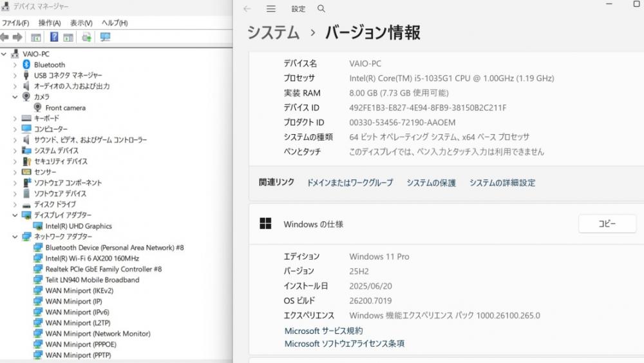Select WAN Miniport (PPPOE) entry
This screenshot has height=363, width=644.
pyautogui.click(x=81, y=344)
